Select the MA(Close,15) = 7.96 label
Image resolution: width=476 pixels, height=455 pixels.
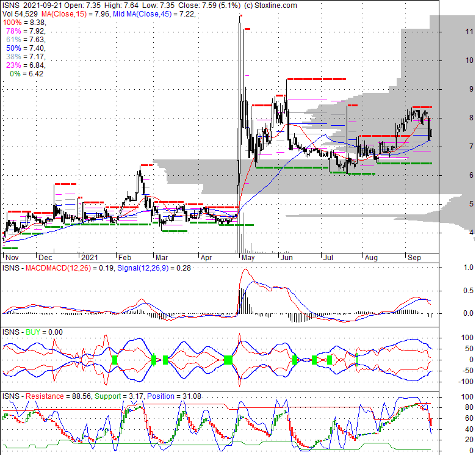click(75, 13)
